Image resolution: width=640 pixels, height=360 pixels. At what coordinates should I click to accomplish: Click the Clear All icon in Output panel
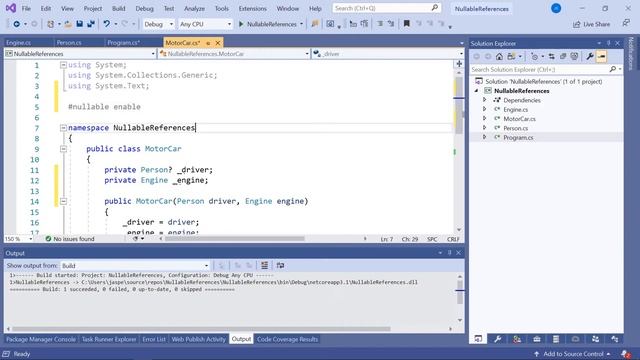coord(264,266)
